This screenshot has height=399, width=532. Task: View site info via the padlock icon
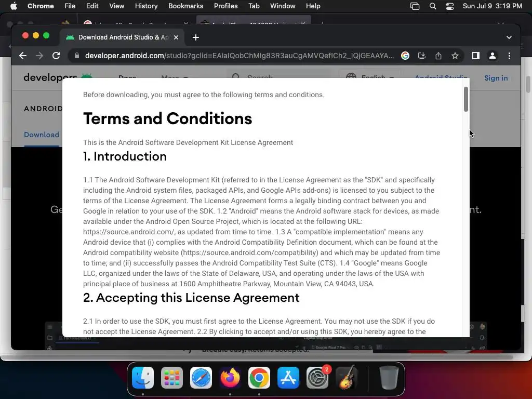pyautogui.click(x=77, y=56)
